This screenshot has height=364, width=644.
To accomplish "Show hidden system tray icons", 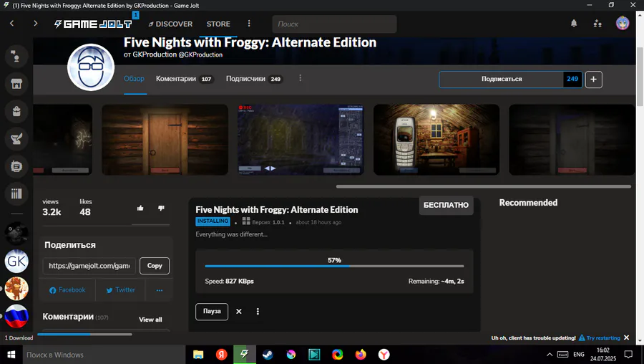I will click(x=549, y=354).
